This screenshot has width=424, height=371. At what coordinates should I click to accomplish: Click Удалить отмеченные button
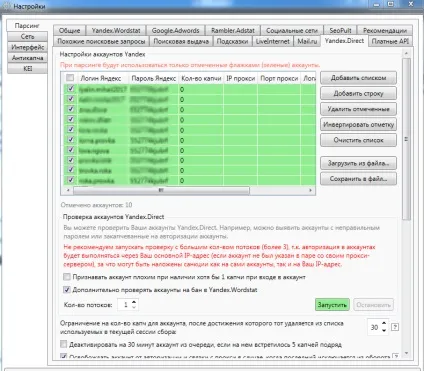click(358, 109)
